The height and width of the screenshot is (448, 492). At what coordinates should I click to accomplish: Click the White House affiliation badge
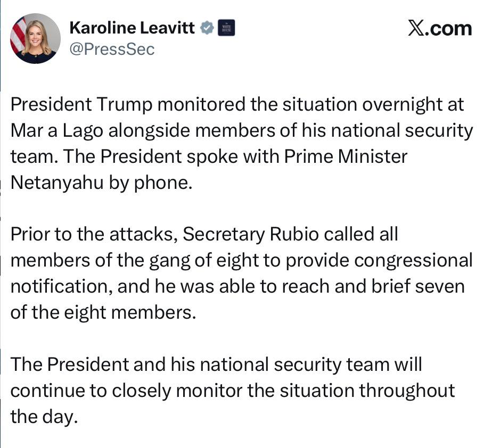(x=226, y=27)
